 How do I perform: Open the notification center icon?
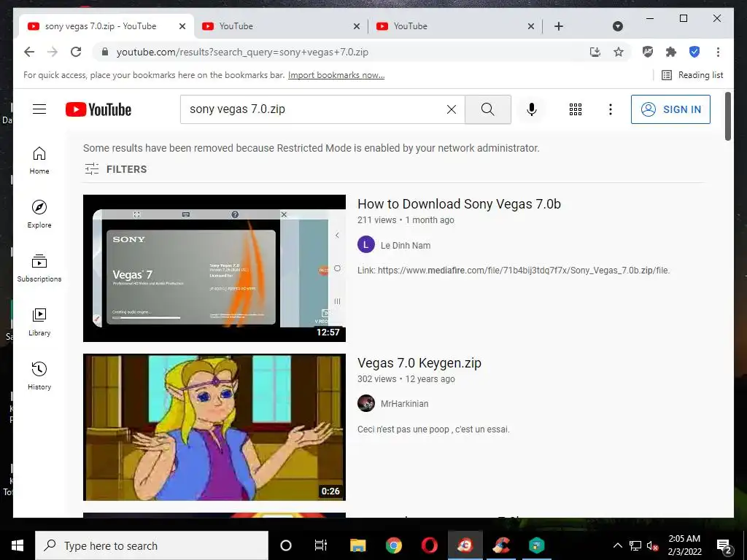pos(724,545)
